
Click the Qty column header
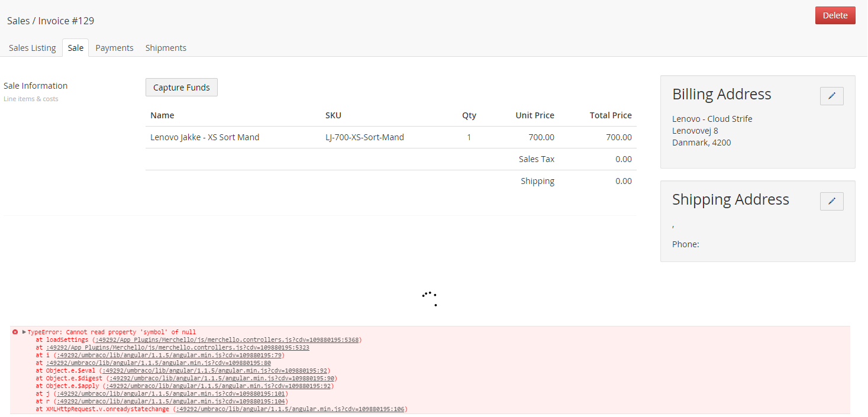click(x=469, y=115)
